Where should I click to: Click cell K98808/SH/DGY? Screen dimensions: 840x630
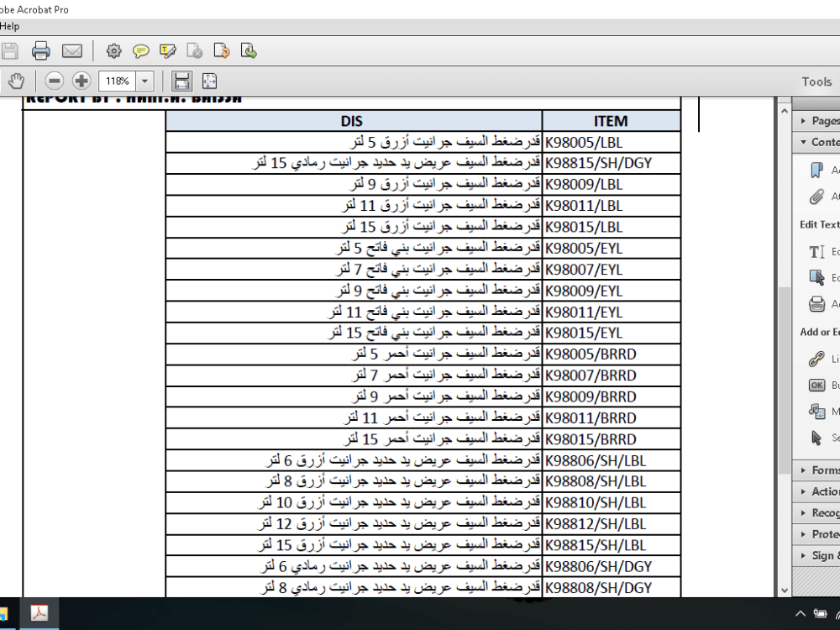tap(612, 588)
